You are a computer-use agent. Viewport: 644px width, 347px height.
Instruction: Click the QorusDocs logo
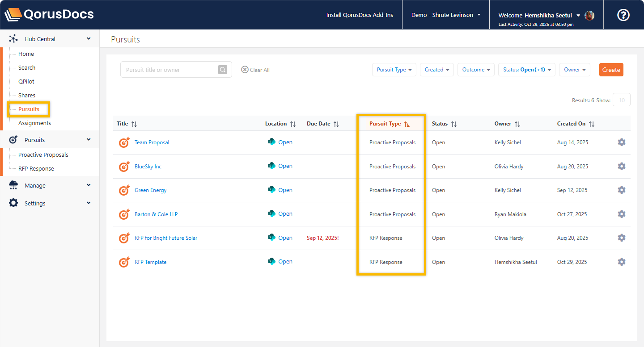coord(49,14)
